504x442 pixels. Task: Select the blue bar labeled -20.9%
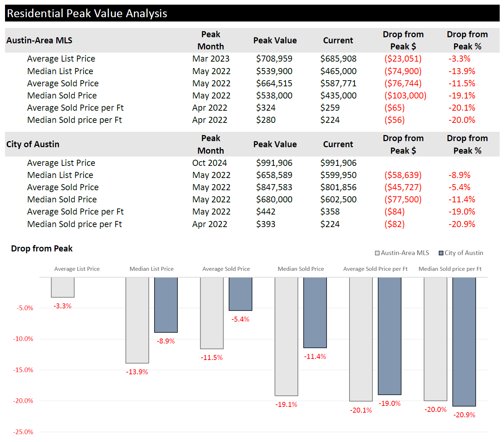click(x=464, y=342)
